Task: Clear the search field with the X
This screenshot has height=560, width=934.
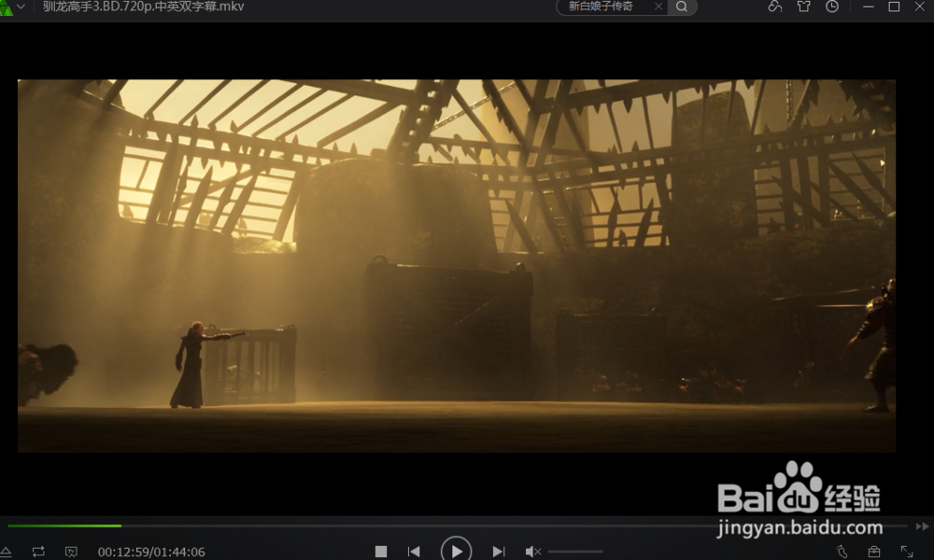Action: (x=658, y=7)
